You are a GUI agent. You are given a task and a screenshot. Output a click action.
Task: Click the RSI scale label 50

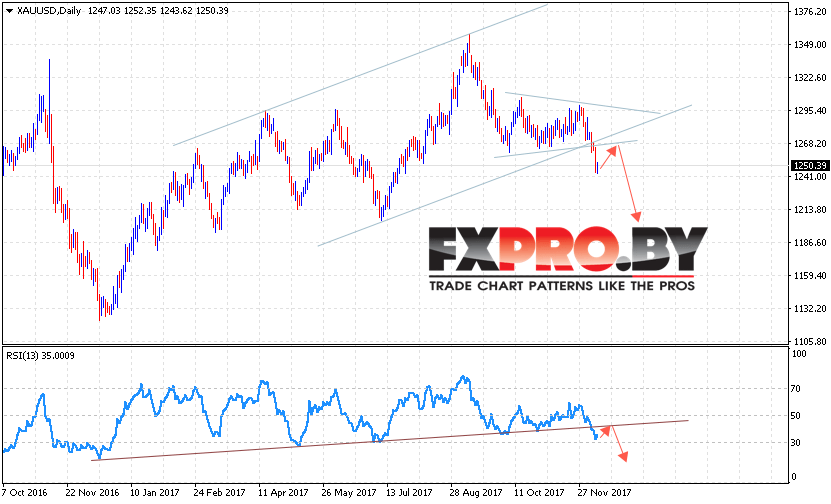tap(795, 415)
